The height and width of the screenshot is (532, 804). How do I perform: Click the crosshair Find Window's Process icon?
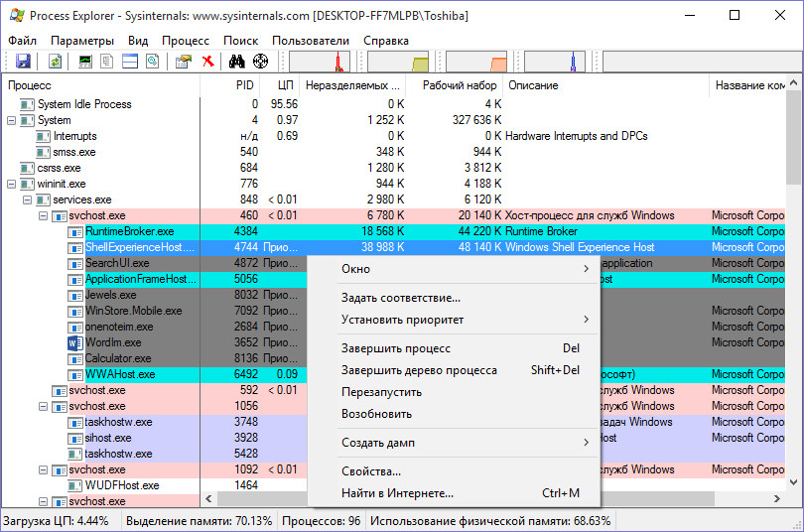(260, 62)
